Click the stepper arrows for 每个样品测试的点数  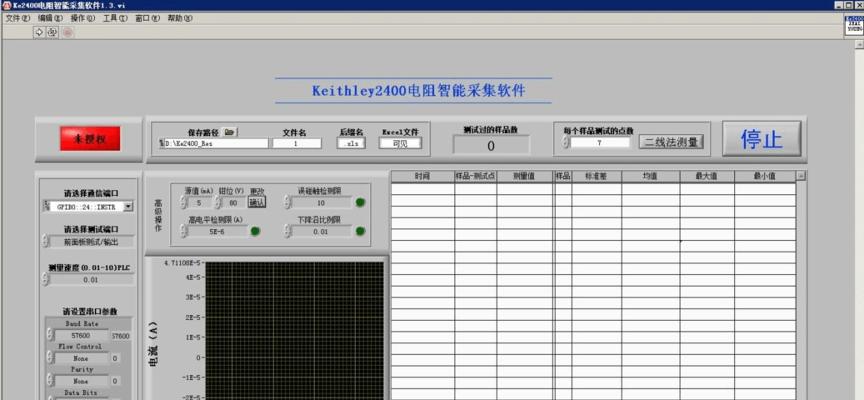click(565, 143)
